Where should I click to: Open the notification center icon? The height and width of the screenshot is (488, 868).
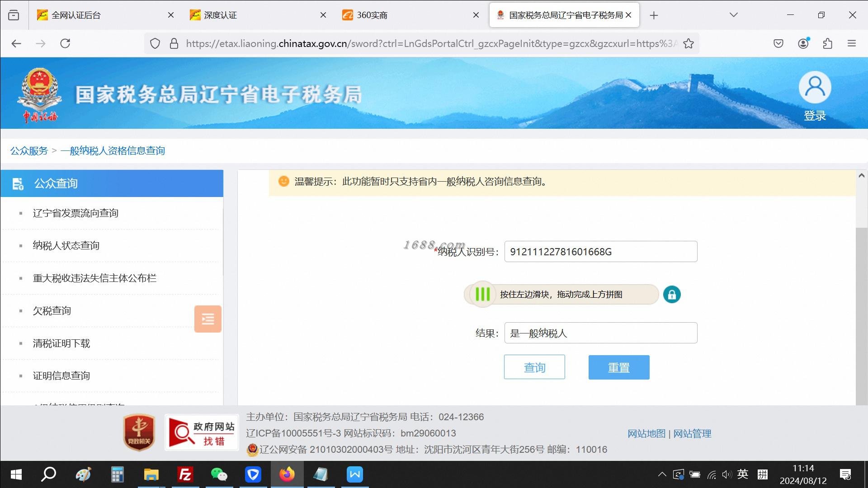point(845,474)
